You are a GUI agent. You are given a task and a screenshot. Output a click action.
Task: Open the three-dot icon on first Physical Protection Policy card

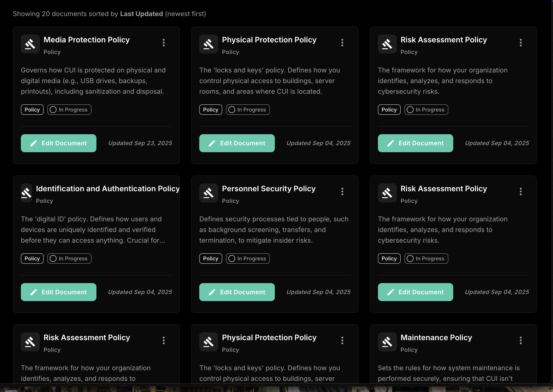coord(342,43)
